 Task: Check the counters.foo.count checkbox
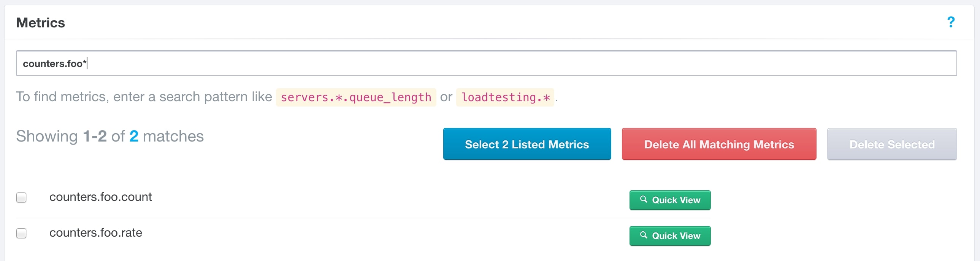coord(21,197)
